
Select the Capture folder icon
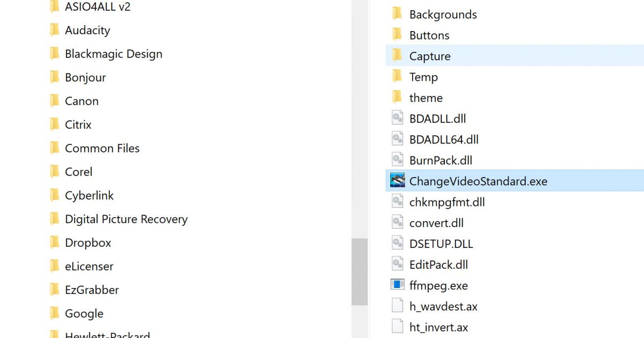pos(397,55)
